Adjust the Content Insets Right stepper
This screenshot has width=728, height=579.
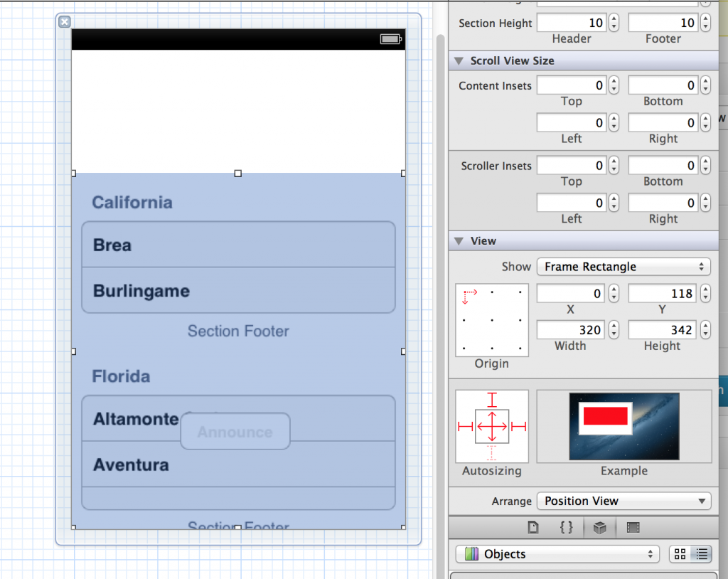pyautogui.click(x=706, y=122)
